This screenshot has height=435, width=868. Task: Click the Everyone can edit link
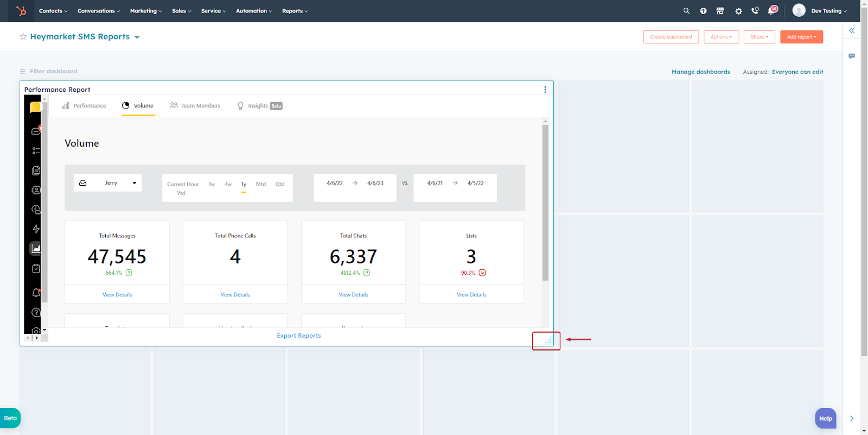pyautogui.click(x=797, y=72)
